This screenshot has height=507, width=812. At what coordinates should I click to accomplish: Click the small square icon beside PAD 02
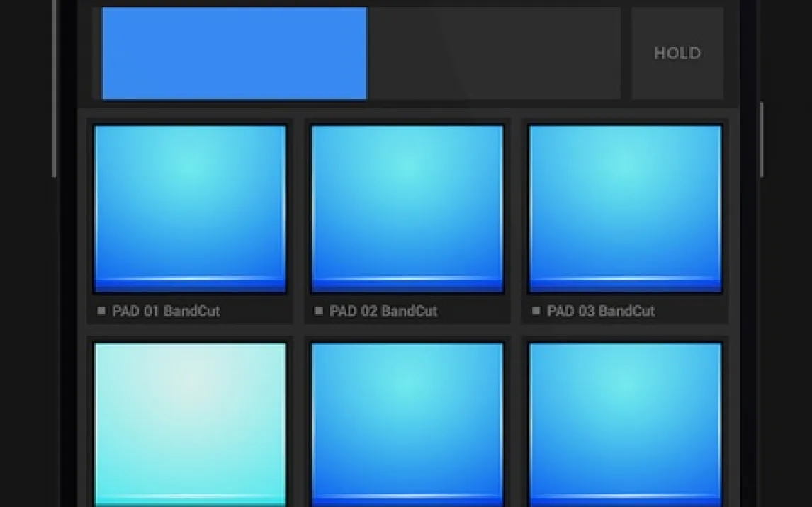[x=319, y=310]
